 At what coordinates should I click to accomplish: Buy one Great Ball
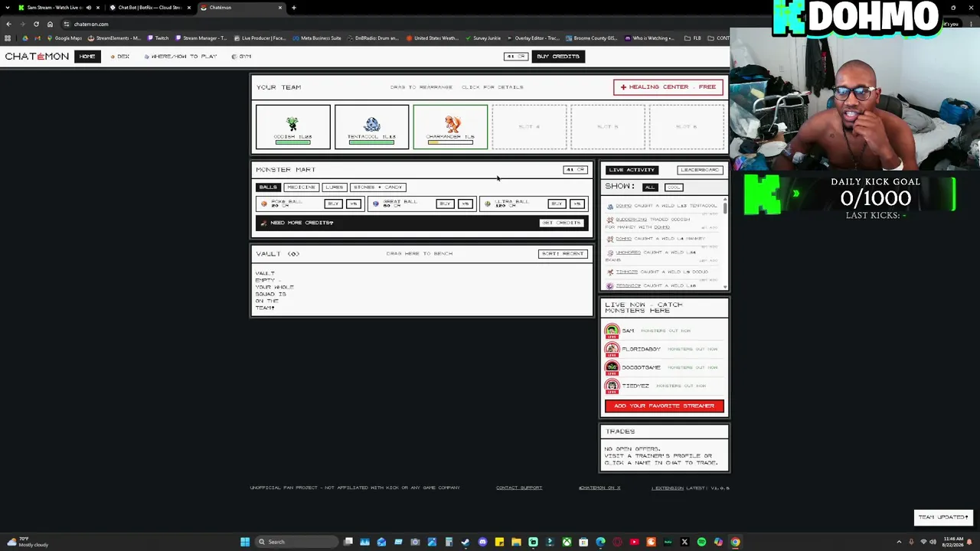[x=445, y=204]
